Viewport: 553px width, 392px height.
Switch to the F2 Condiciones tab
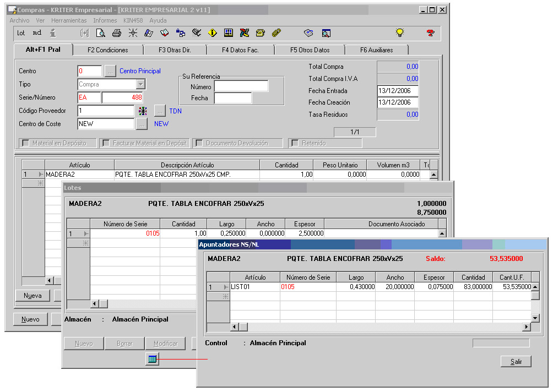click(x=107, y=50)
